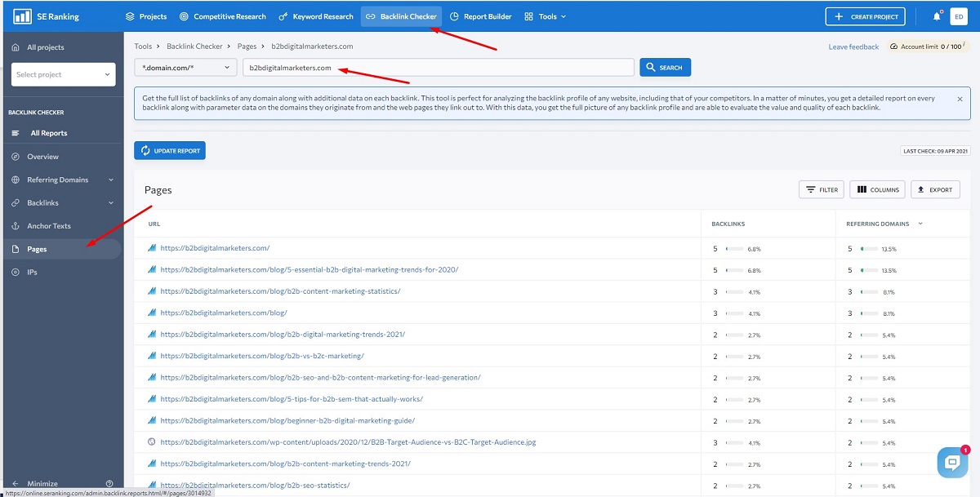980x497 pixels.
Task: Click the Account limit 0 / 100 indicator
Action: [x=929, y=47]
